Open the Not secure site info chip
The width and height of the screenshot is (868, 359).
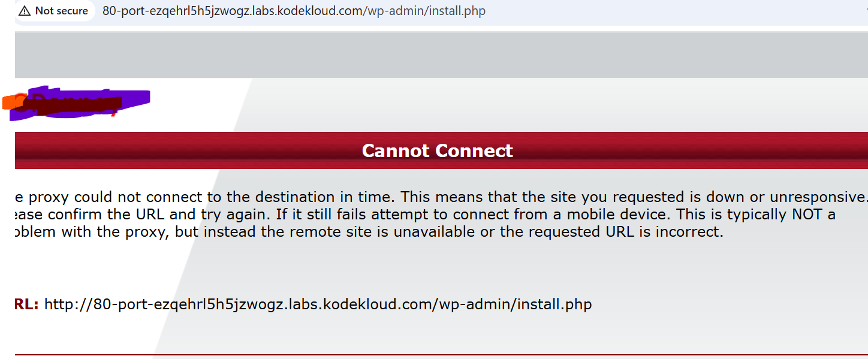pyautogui.click(x=54, y=11)
